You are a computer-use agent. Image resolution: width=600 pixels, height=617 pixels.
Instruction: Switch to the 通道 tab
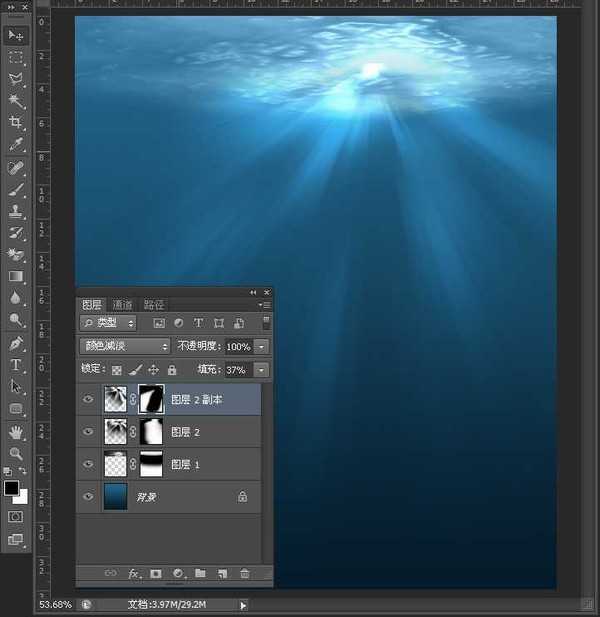[x=122, y=305]
